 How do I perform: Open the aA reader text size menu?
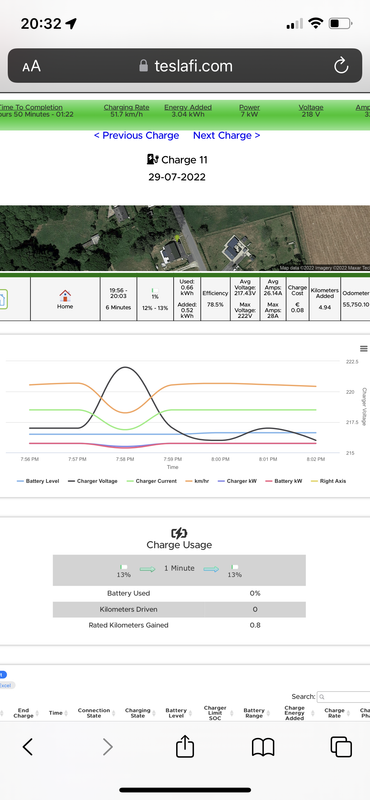[31, 66]
